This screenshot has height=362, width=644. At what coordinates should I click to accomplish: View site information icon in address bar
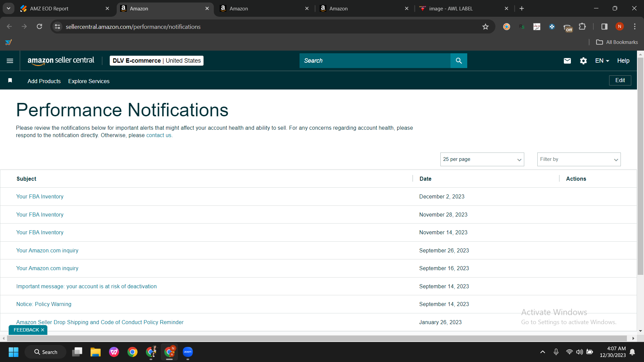click(x=58, y=26)
